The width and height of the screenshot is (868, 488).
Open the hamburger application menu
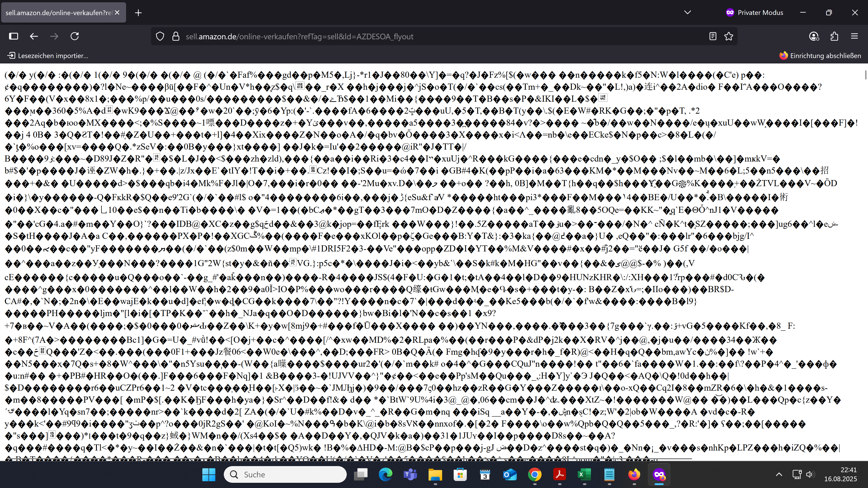pyautogui.click(x=854, y=36)
